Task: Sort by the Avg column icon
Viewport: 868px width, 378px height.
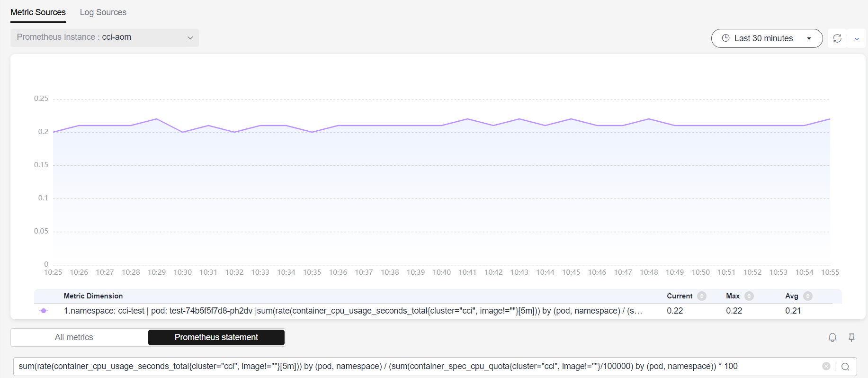Action: click(x=808, y=296)
